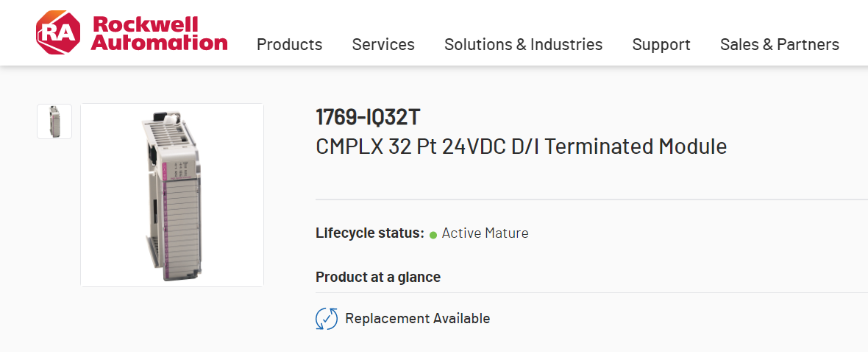Image resolution: width=868 pixels, height=360 pixels.
Task: Select the small product thumbnail
Action: click(x=54, y=121)
